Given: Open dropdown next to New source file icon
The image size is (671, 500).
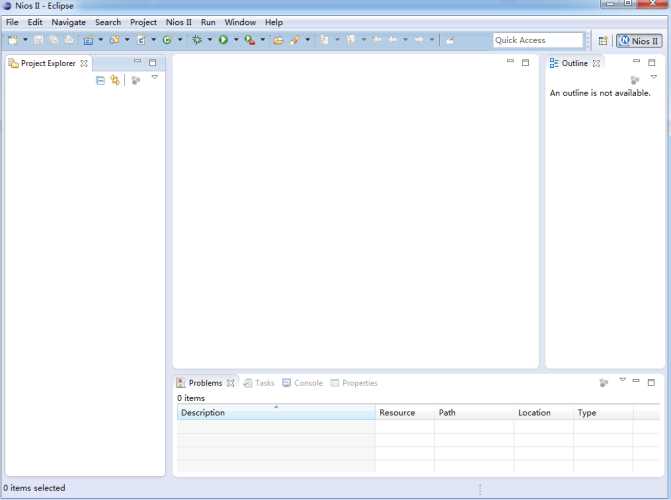Looking at the screenshot, I should click(153, 40).
